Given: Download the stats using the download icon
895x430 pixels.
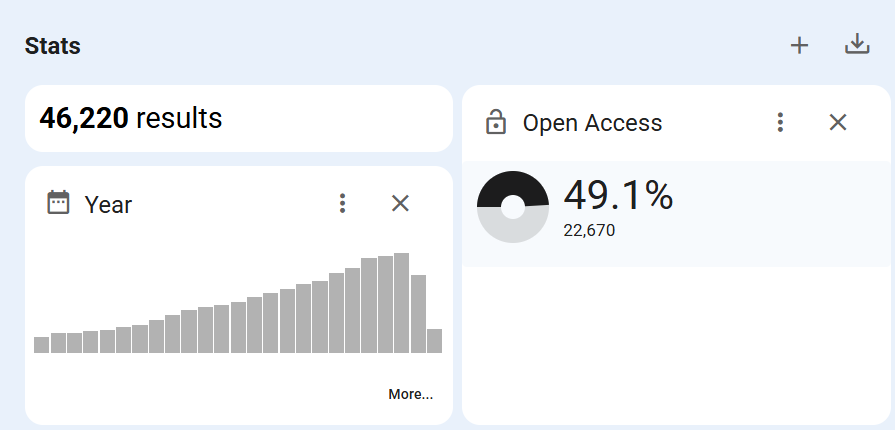Looking at the screenshot, I should click(x=857, y=45).
